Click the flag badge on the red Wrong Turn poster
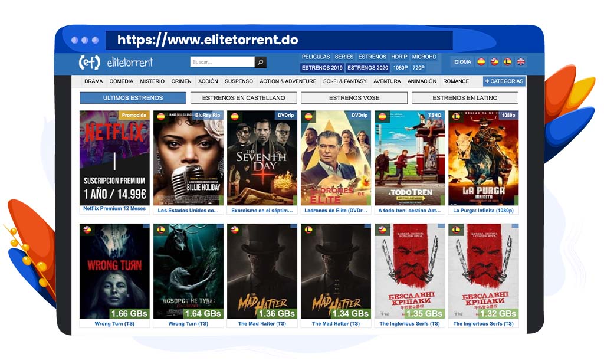The width and height of the screenshot is (604, 364). tap(87, 229)
